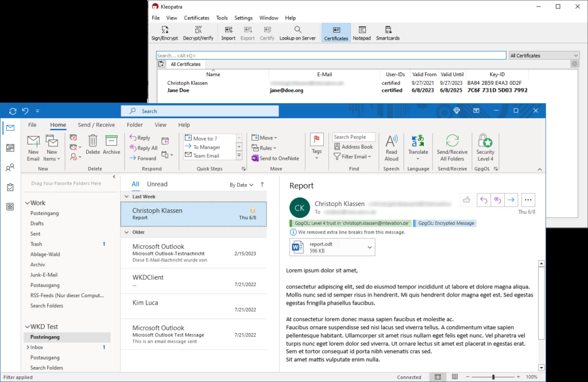Switch to Unread messages filter
The image size is (588, 382).
point(157,184)
